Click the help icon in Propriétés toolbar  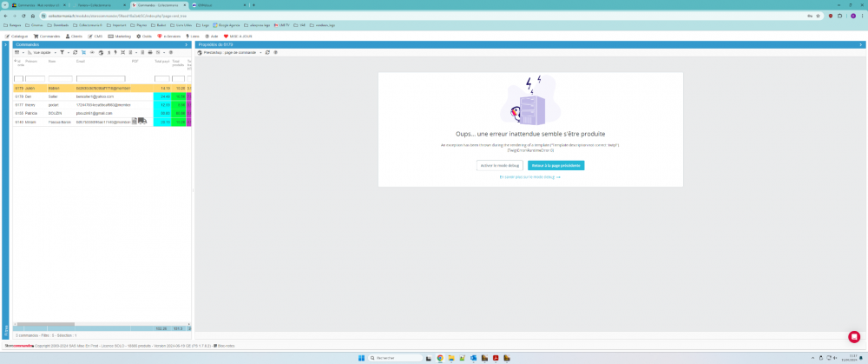[275, 52]
